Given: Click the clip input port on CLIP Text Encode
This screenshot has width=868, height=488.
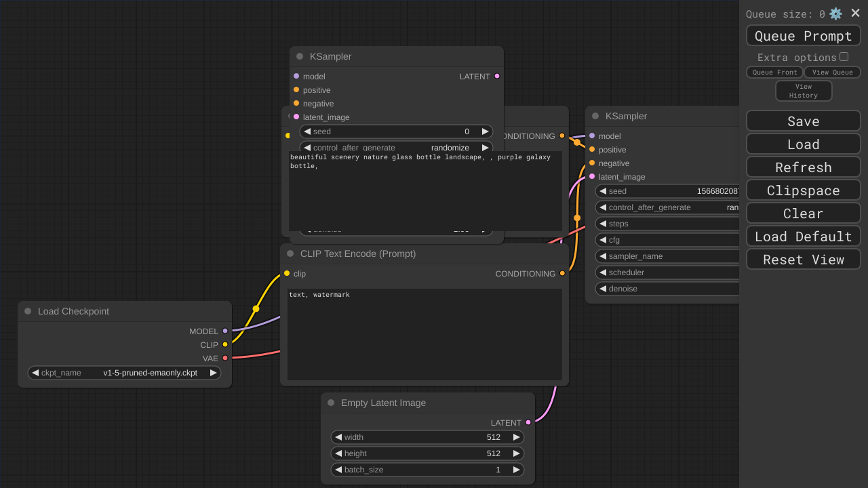Looking at the screenshot, I should (x=287, y=273).
